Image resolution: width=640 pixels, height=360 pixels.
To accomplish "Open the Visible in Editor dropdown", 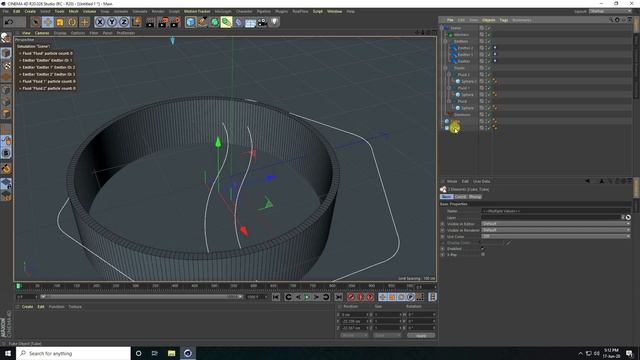I will pos(556,224).
